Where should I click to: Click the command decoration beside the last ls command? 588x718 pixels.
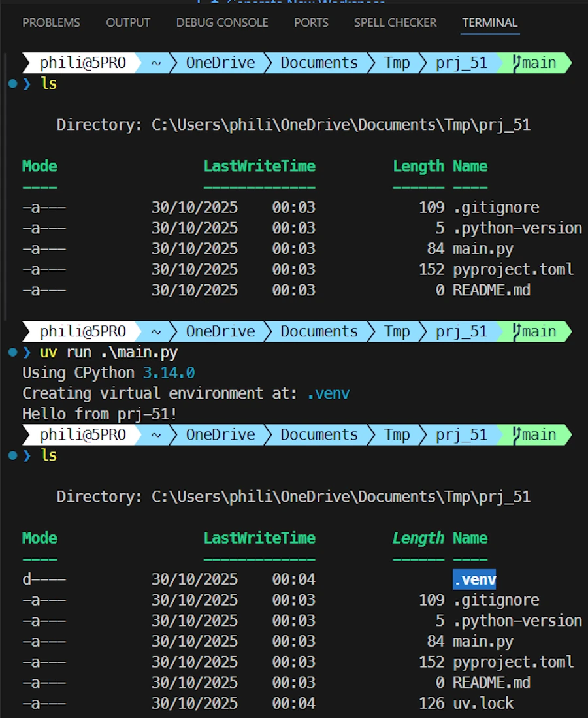12,455
